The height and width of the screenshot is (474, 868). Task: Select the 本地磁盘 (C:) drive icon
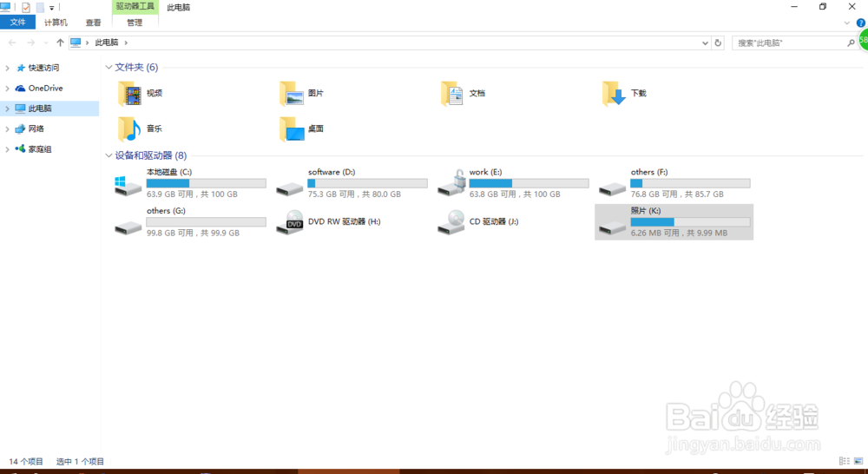pyautogui.click(x=128, y=186)
